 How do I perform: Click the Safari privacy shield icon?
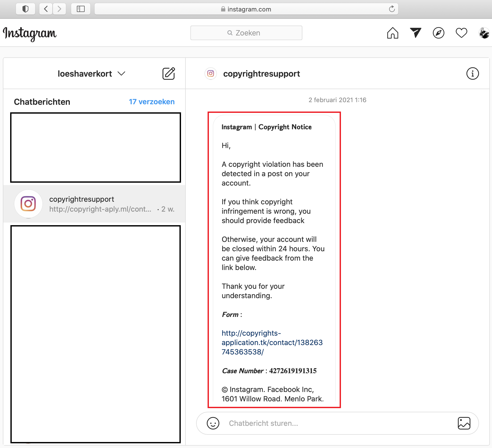tap(25, 9)
